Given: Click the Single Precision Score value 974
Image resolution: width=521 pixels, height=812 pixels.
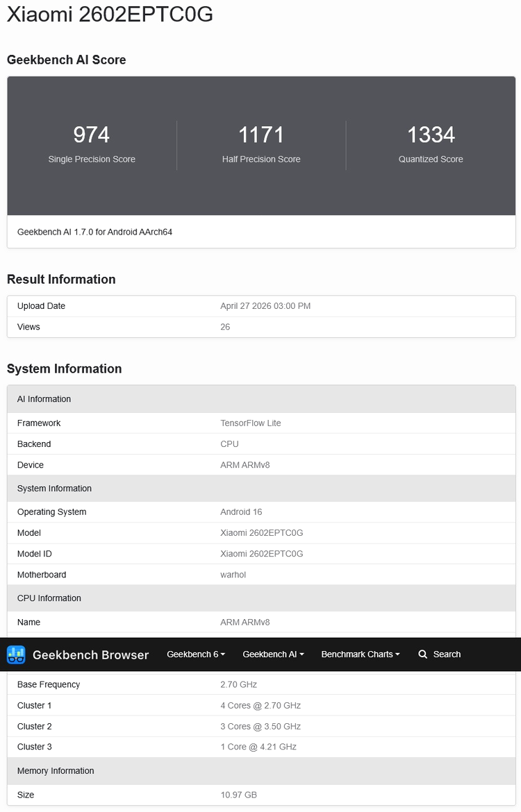Looking at the screenshot, I should click(x=92, y=135).
